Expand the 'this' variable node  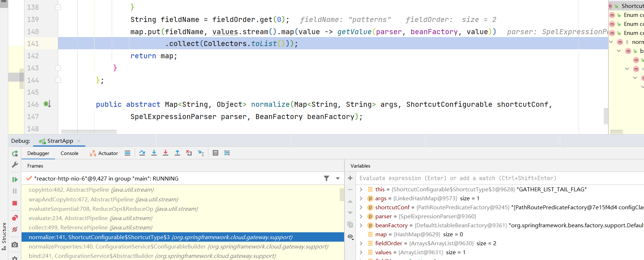[x=361, y=189]
